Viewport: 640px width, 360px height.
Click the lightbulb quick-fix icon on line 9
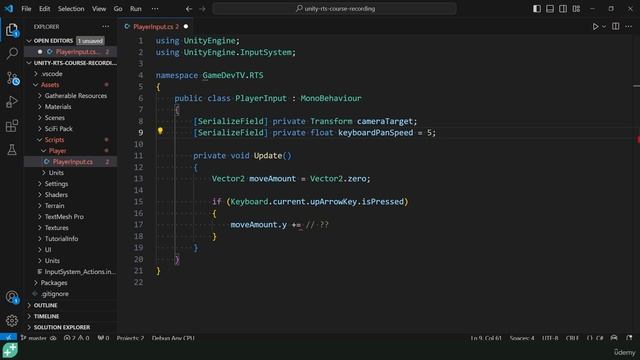[160, 131]
